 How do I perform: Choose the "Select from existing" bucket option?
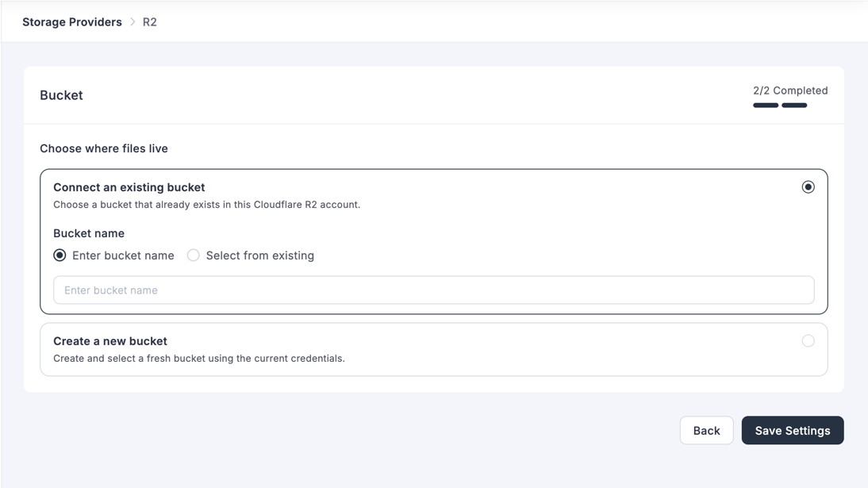tap(193, 255)
